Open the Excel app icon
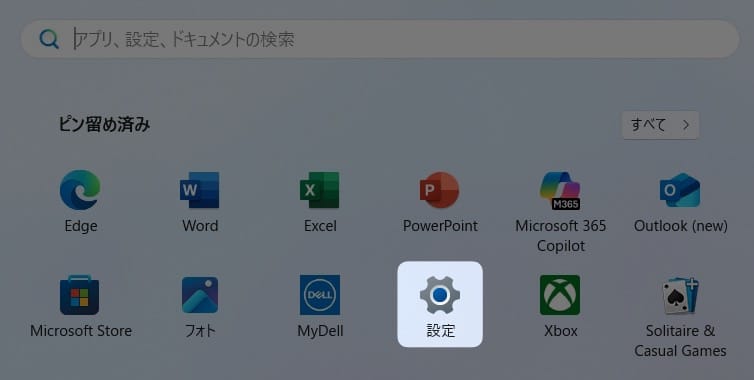 pos(320,190)
